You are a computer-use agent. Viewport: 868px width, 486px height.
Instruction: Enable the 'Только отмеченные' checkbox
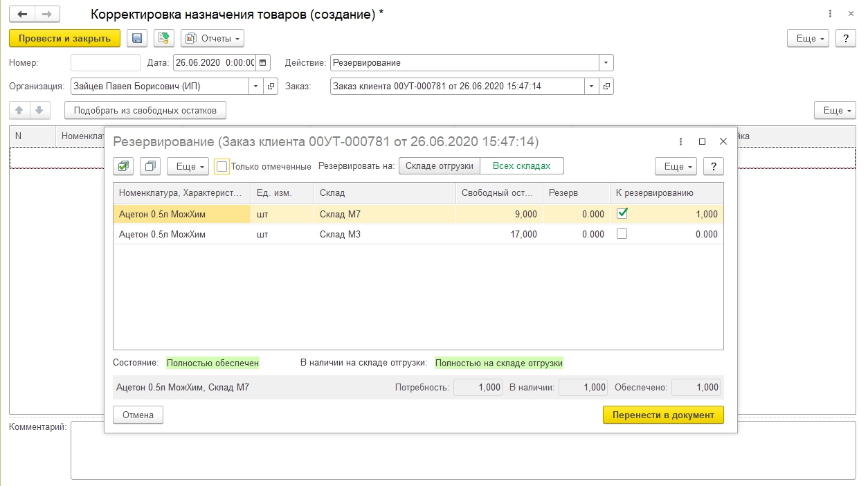221,166
